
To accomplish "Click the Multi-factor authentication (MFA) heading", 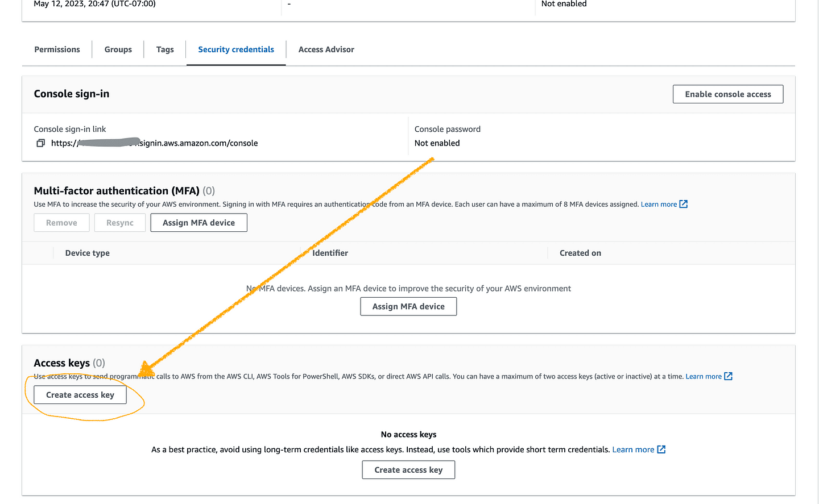I will [117, 191].
